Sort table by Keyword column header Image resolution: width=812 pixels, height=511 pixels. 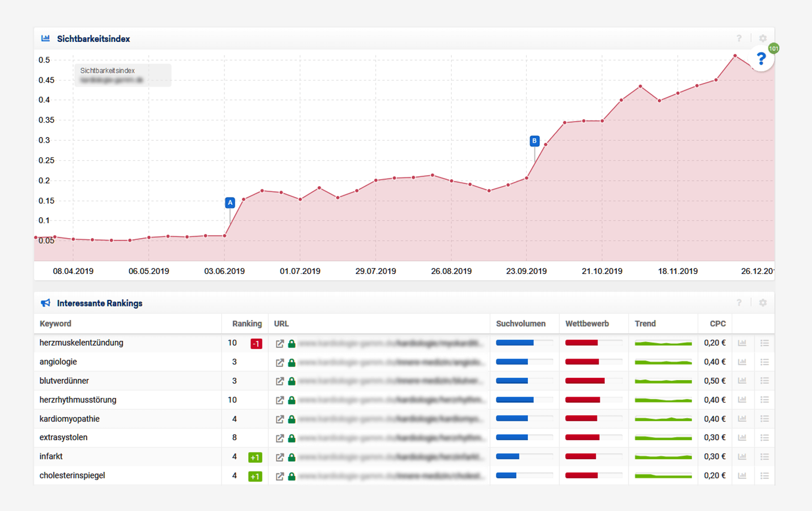click(x=55, y=324)
